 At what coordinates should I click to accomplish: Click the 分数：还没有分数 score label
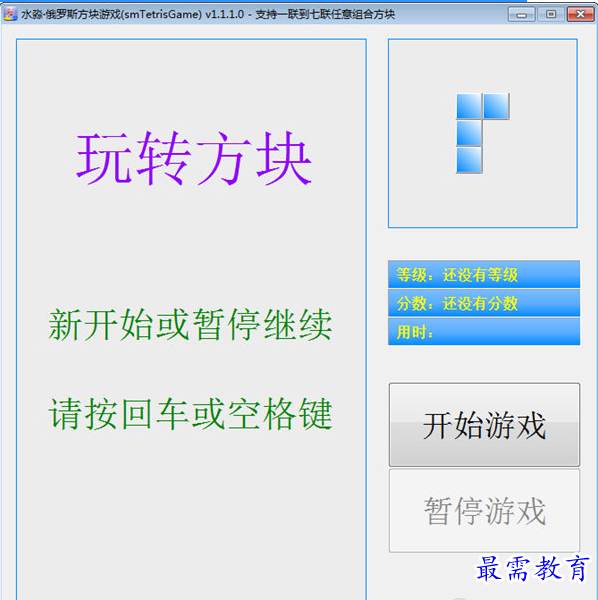tap(484, 303)
